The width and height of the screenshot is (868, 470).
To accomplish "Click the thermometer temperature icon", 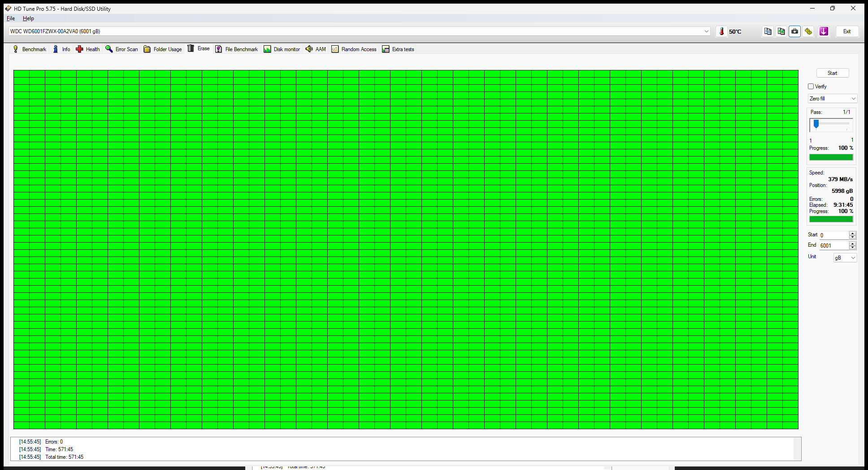I will [x=721, y=31].
